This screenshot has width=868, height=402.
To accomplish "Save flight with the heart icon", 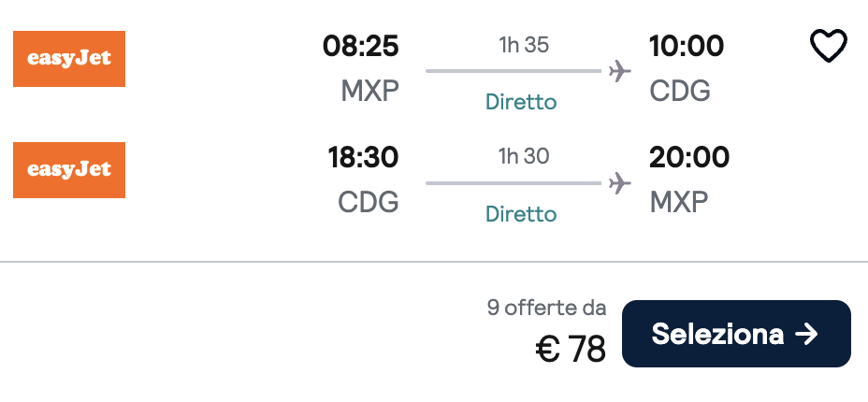I will click(828, 46).
